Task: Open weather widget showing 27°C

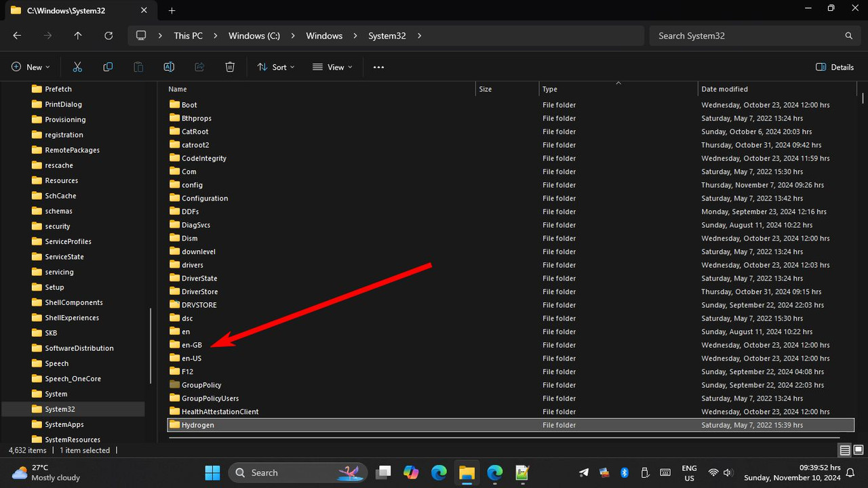Action: point(46,472)
